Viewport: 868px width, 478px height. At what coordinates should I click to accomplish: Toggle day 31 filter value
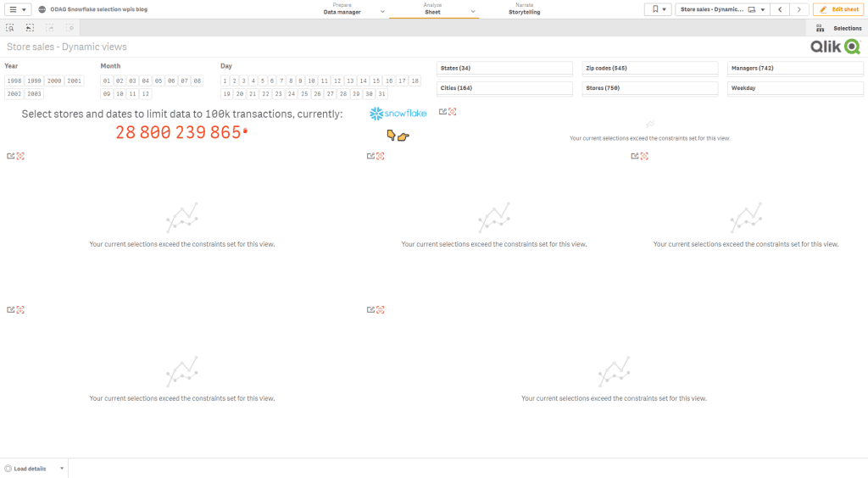382,94
